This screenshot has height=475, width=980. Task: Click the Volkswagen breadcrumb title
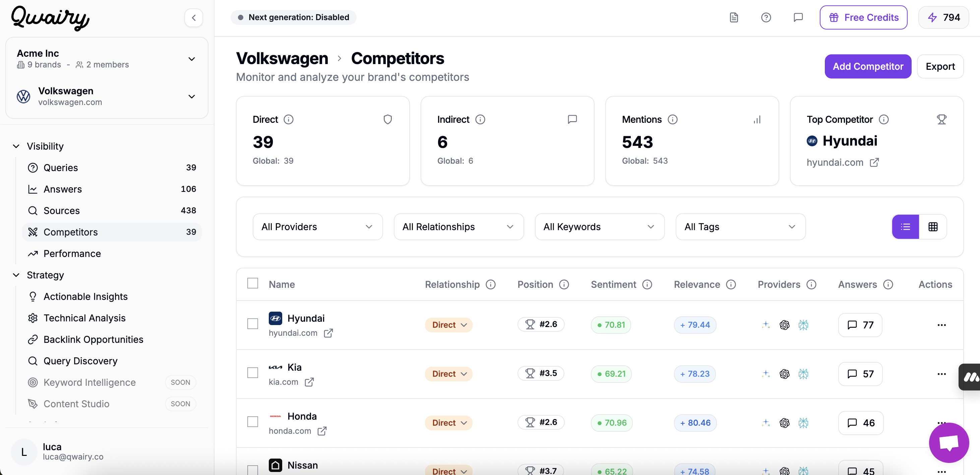[282, 59]
